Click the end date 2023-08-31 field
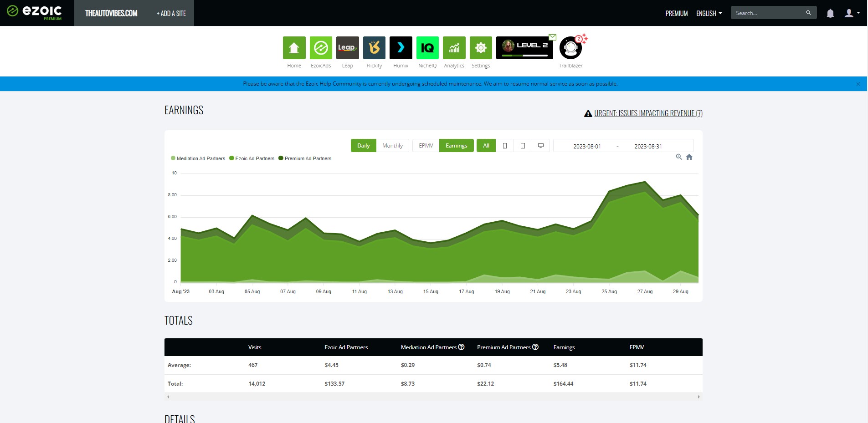Viewport: 868px width, 423px height. click(x=648, y=146)
